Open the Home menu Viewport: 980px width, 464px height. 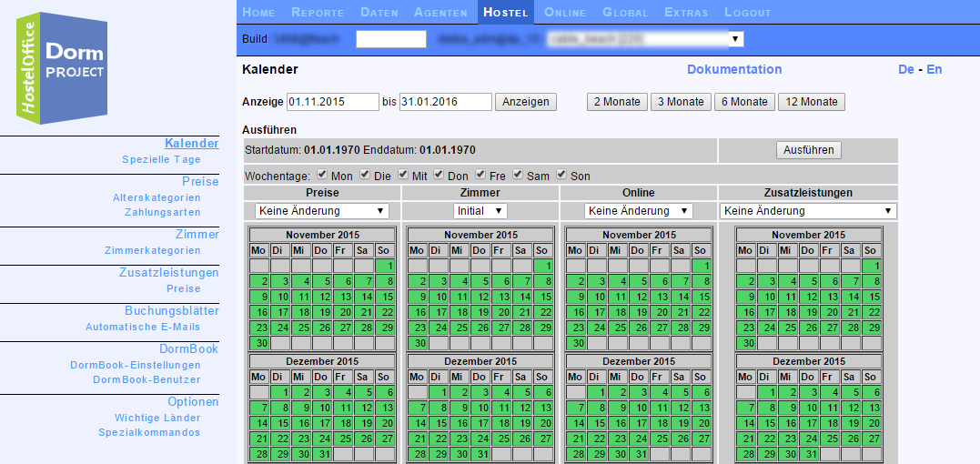point(258,12)
